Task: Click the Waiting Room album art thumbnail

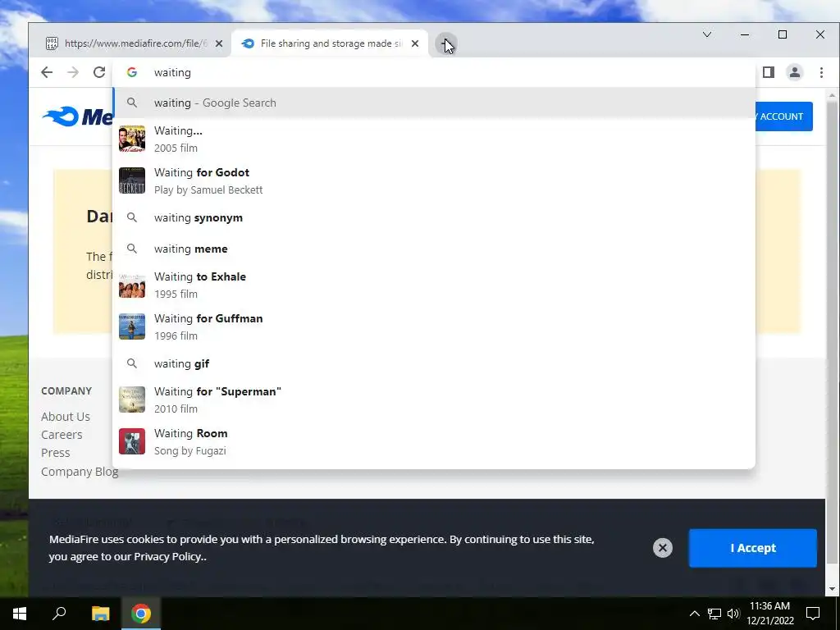Action: 132,441
